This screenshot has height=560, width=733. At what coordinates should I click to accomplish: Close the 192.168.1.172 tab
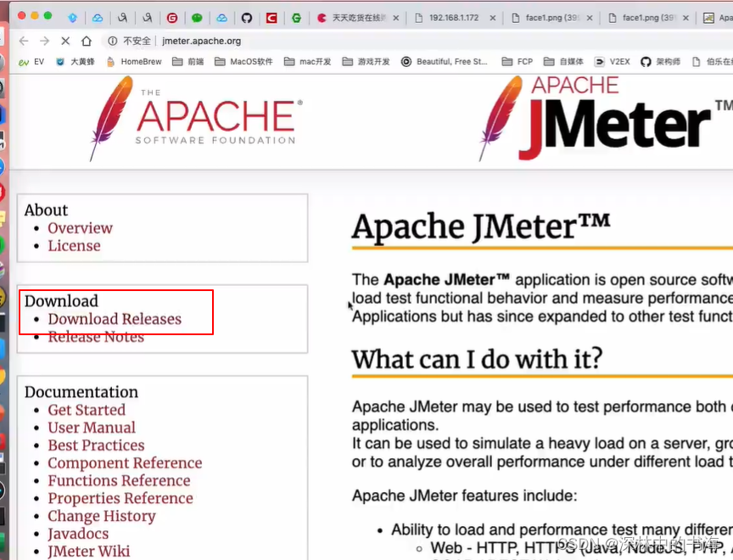click(x=493, y=18)
